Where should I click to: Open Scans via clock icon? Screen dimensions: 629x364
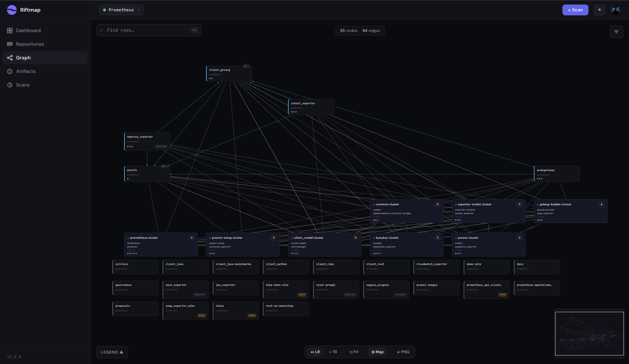(10, 85)
